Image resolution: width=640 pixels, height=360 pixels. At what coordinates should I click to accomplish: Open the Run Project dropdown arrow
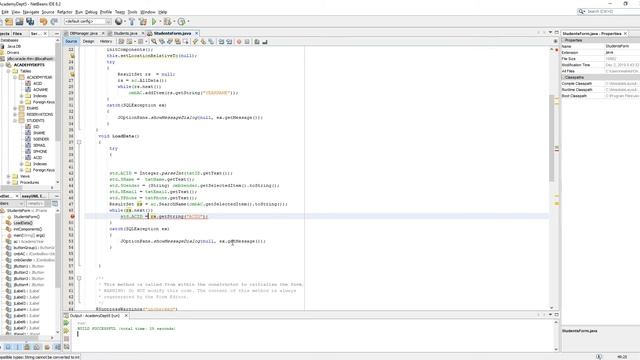click(x=160, y=21)
